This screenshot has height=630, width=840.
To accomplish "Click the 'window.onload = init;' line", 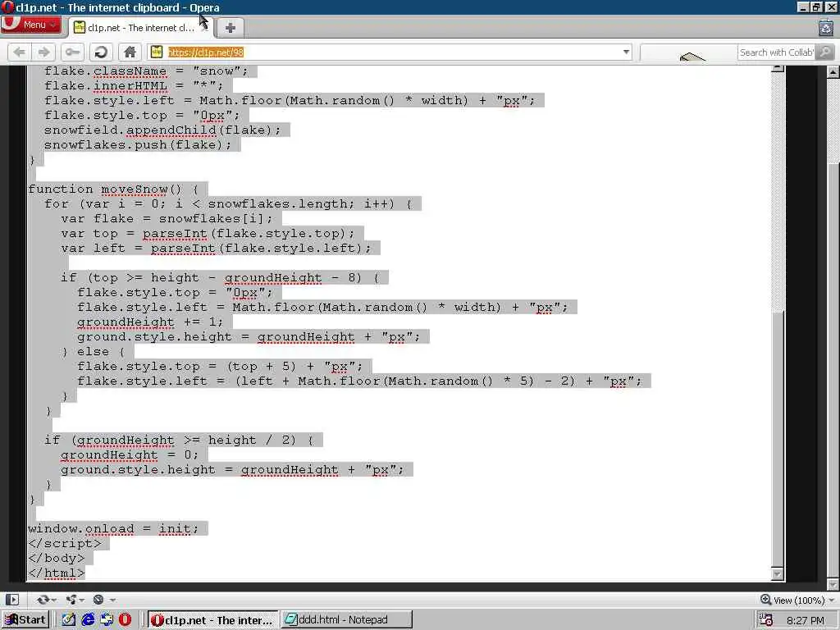I will (x=113, y=529).
